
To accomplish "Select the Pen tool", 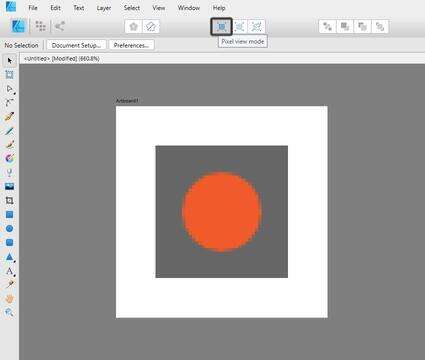I will (9, 116).
